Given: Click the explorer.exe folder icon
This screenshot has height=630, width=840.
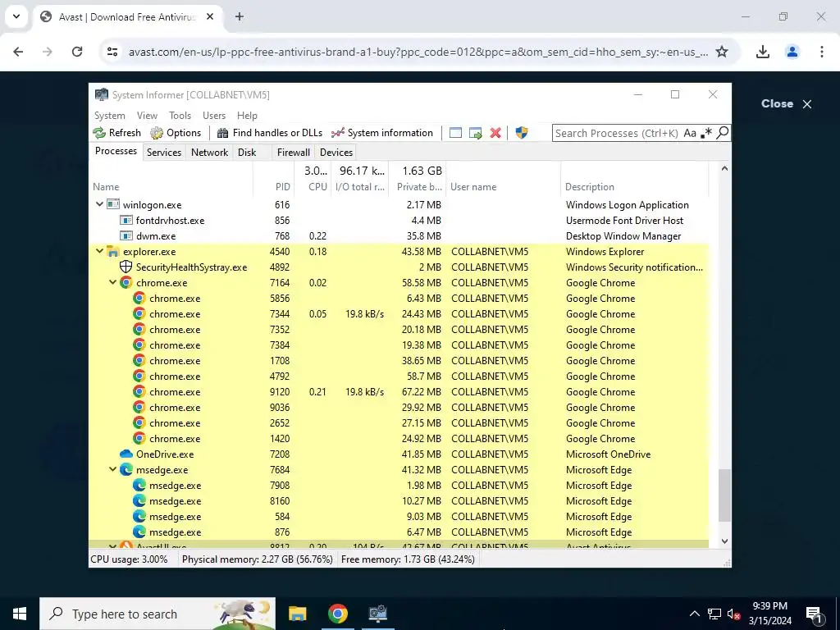Looking at the screenshot, I should (112, 251).
